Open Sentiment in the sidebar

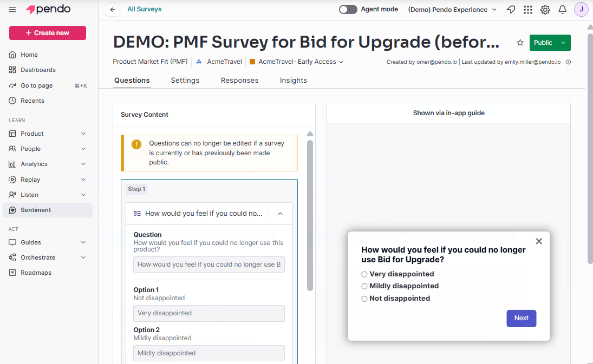click(48, 210)
